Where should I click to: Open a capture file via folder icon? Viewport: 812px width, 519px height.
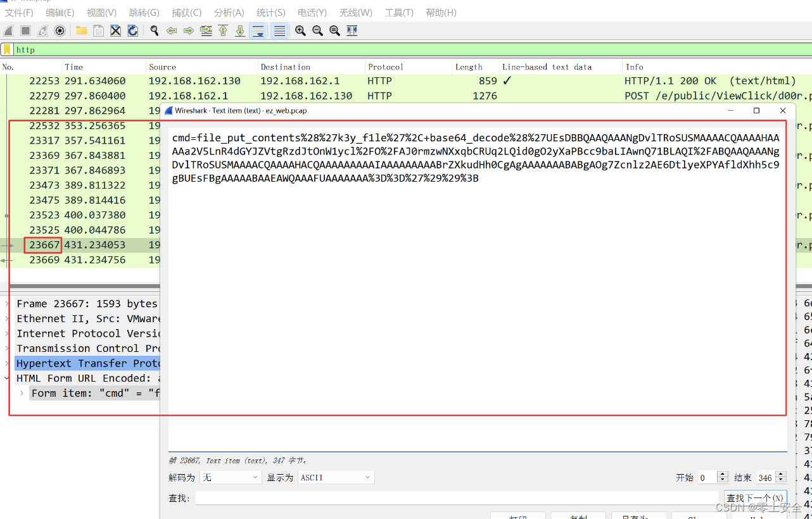(81, 30)
